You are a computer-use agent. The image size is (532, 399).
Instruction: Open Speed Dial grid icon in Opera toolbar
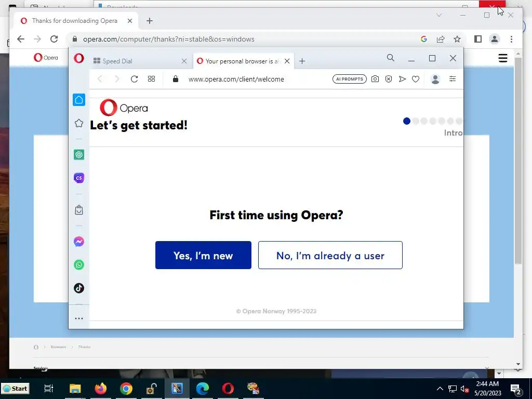coord(151,79)
